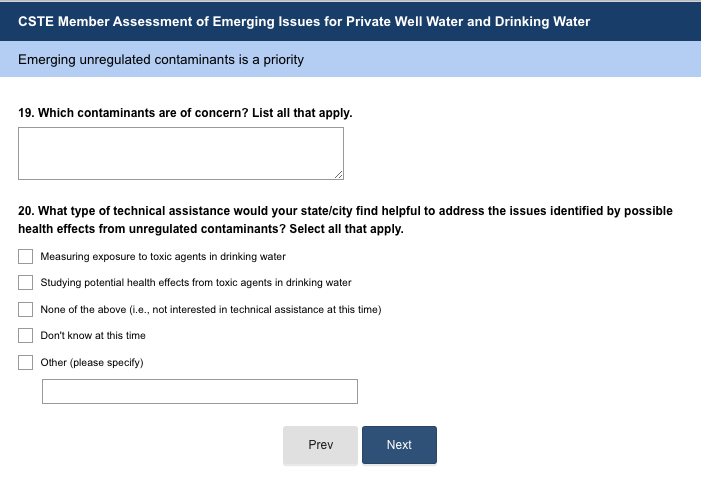Enable the Don't know at this time checkbox
Image resolution: width=701 pixels, height=494 pixels.
[26, 336]
